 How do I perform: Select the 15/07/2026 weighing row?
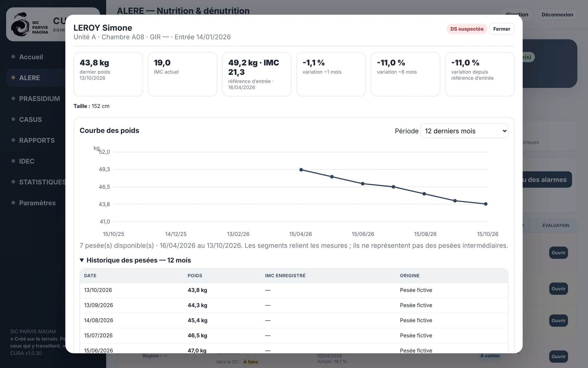pos(294,336)
